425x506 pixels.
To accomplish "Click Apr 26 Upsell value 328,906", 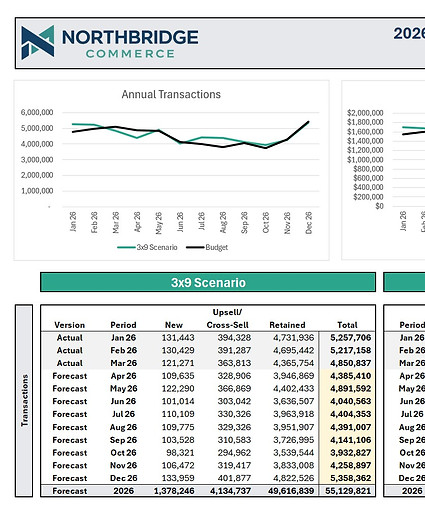I will point(234,376).
